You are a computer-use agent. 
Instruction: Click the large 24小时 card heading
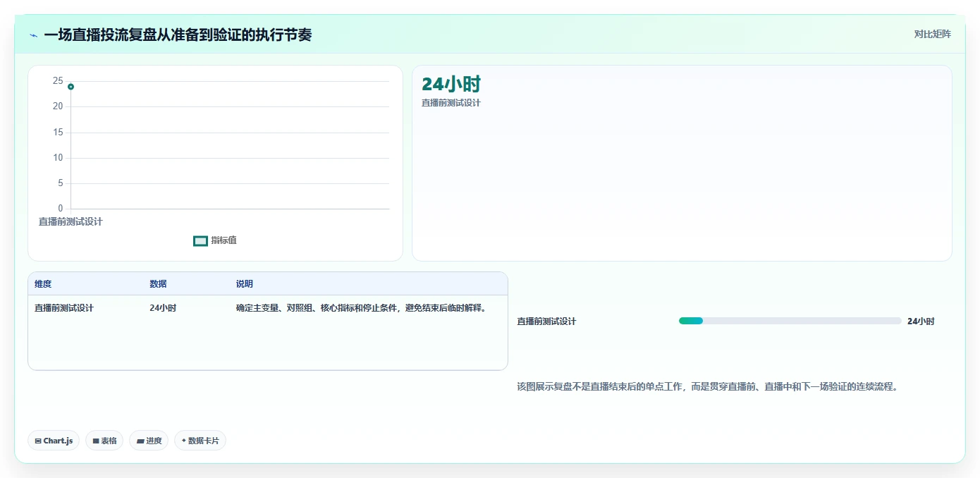tap(451, 84)
